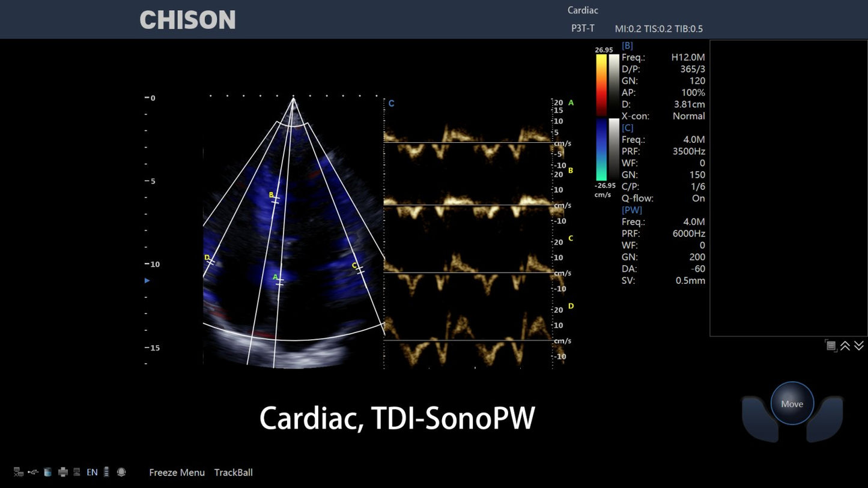Click the blue-cyan TDI color bar
Image resolution: width=868 pixels, height=488 pixels.
[x=601, y=149]
